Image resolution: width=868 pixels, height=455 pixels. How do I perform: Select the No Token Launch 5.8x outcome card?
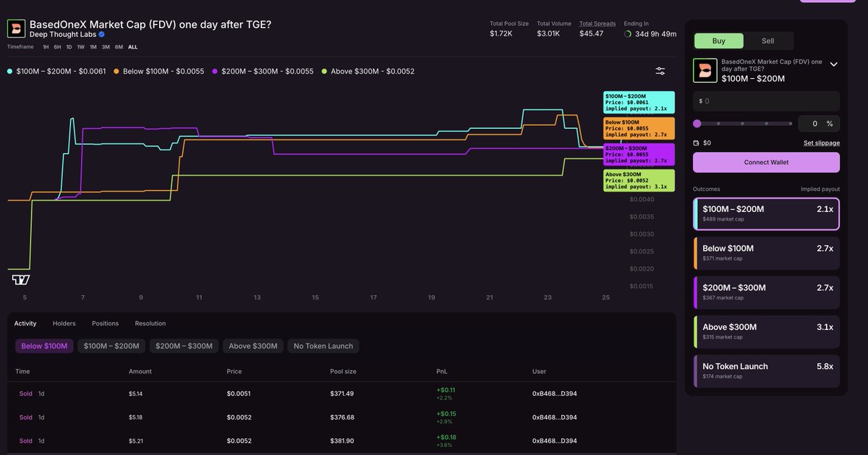[766, 371]
